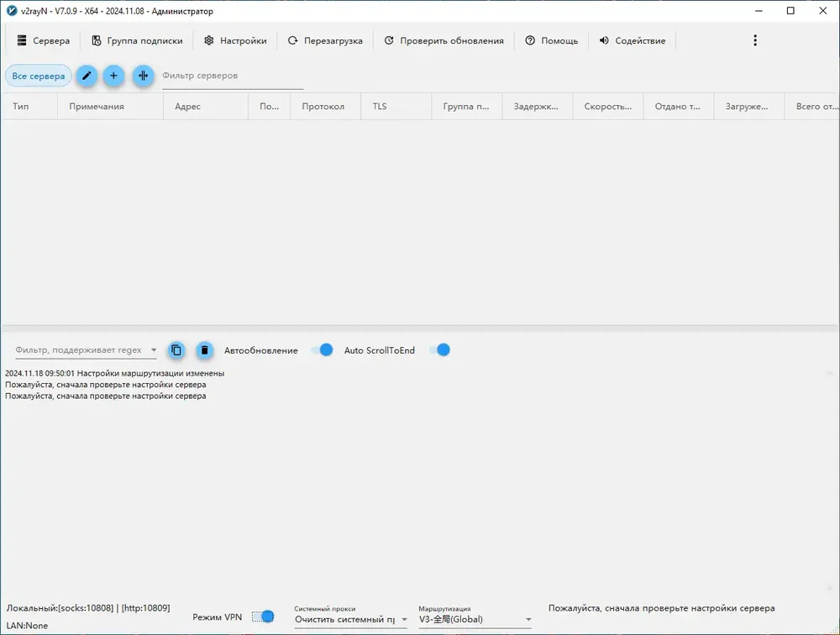Viewport: 840px width, 635px height.
Task: Click Перезагрузка to restart the service
Action: (x=325, y=40)
